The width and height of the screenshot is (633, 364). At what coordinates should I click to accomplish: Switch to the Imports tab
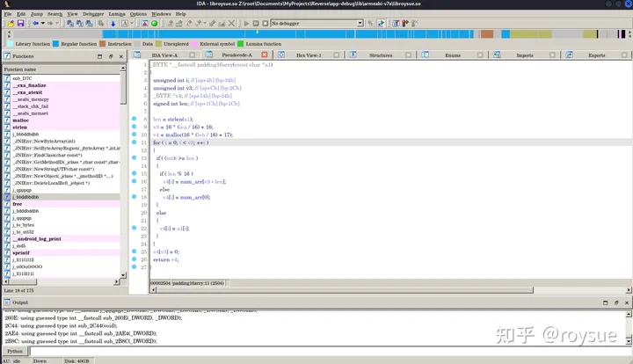point(524,55)
